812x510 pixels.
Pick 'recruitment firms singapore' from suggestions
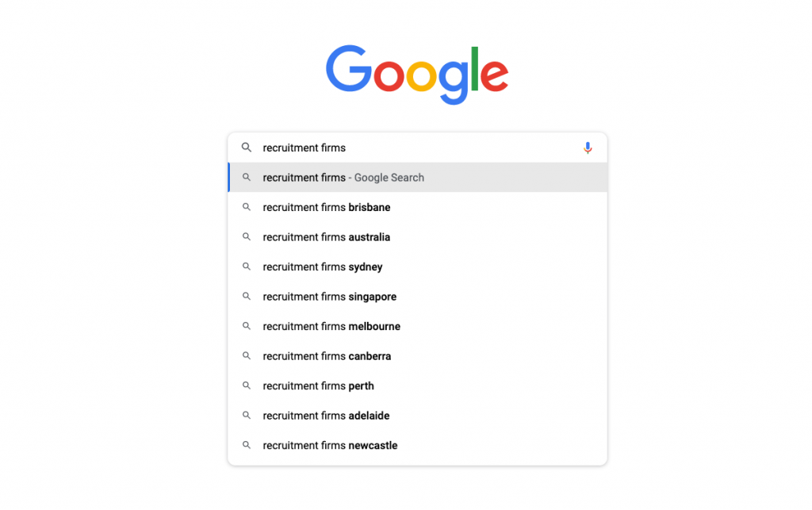coord(417,297)
